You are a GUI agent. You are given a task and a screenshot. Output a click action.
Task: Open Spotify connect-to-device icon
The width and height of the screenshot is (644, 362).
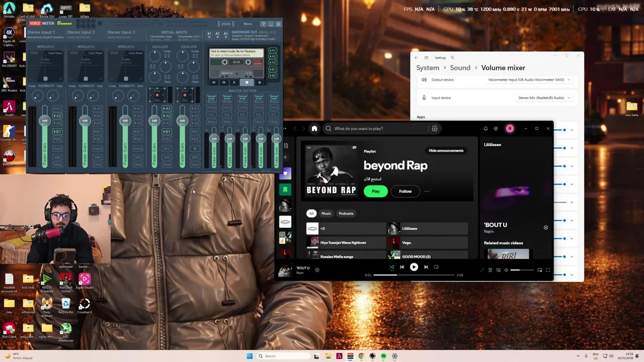(x=498, y=270)
